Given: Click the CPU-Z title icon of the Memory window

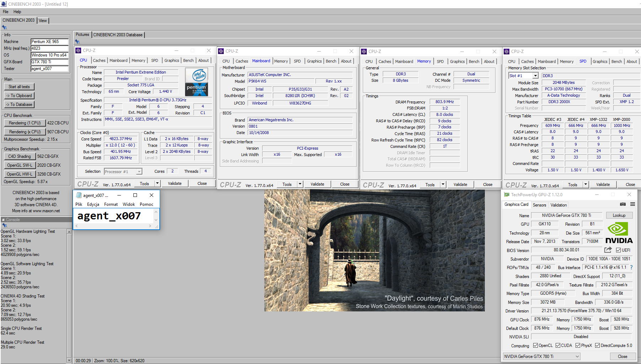Looking at the screenshot, I should point(364,52).
